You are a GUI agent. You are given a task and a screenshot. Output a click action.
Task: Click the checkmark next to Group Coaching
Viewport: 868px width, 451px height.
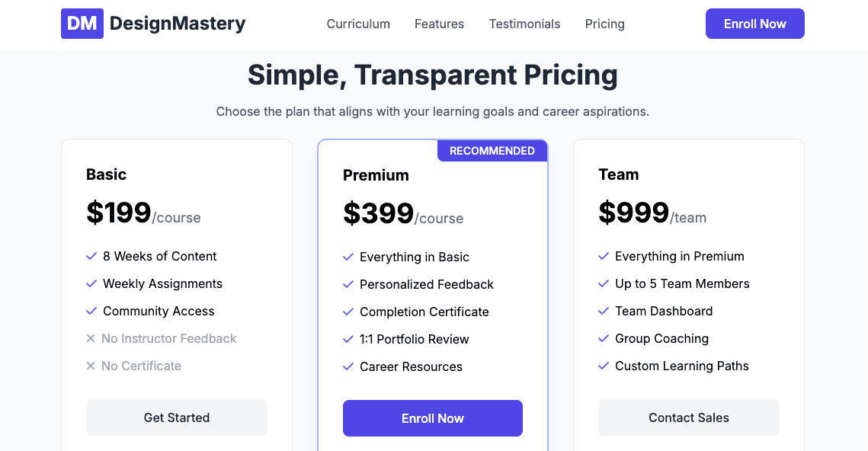(x=604, y=338)
